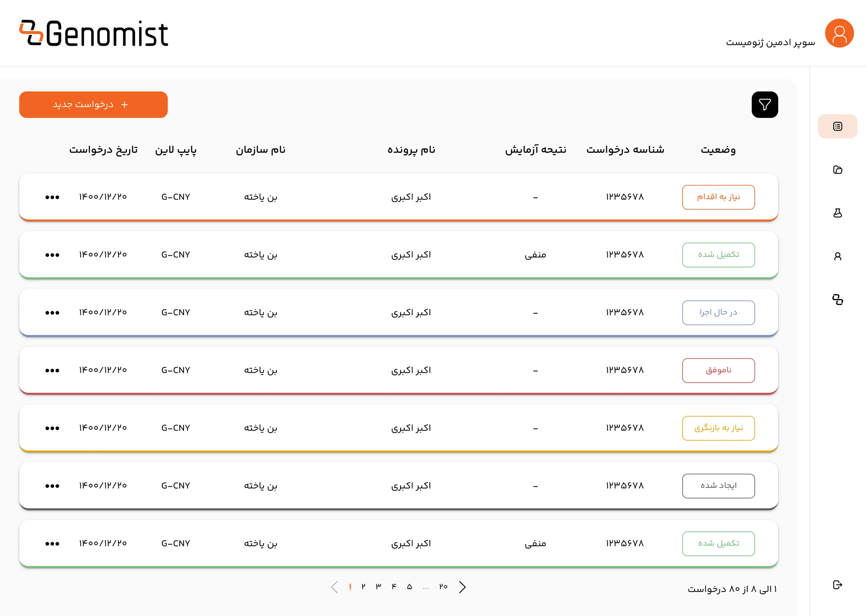The height and width of the screenshot is (616, 866).
Task: Go to pagination page ۵
Action: [410, 587]
